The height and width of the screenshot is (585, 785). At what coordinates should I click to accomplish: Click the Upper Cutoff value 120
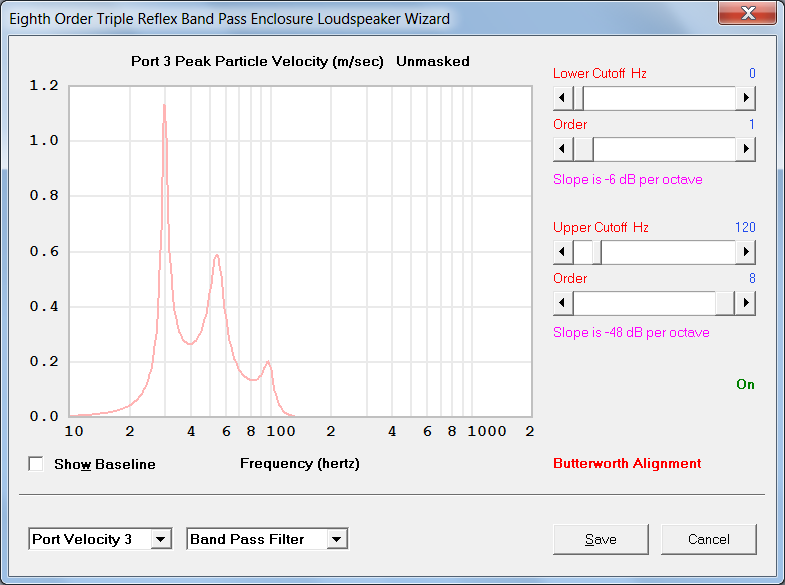pos(745,227)
